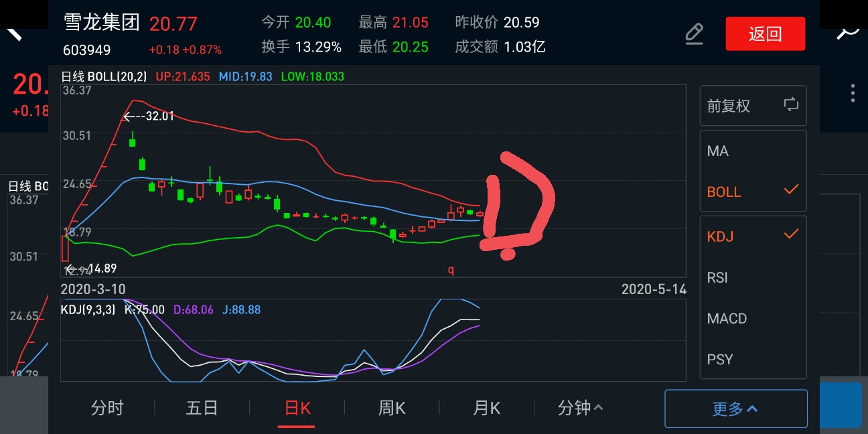Click the KDJ(9,3,3) indicator label
This screenshot has height=434, width=868.
coord(88,309)
